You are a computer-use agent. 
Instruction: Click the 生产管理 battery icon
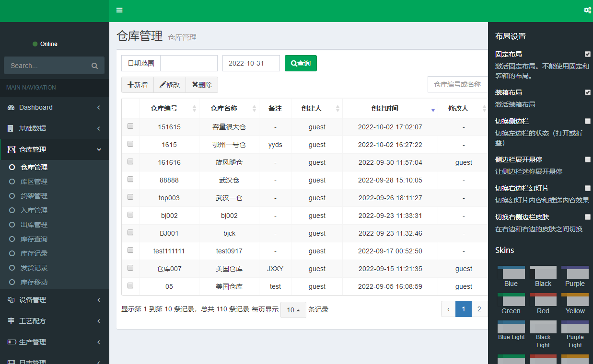click(11, 342)
